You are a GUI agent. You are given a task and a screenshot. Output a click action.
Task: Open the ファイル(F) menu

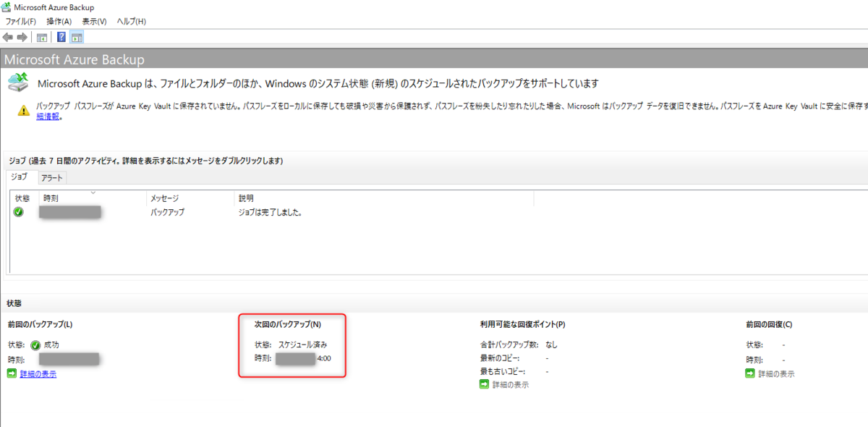[x=20, y=21]
